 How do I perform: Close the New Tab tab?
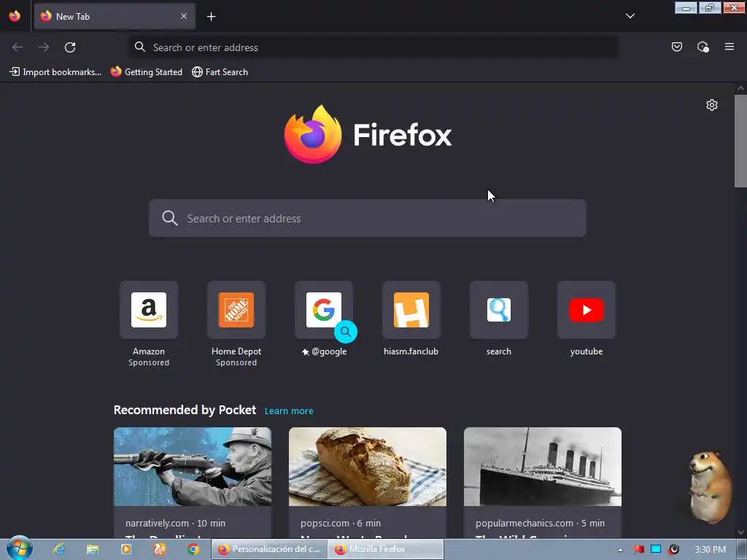pyautogui.click(x=184, y=16)
